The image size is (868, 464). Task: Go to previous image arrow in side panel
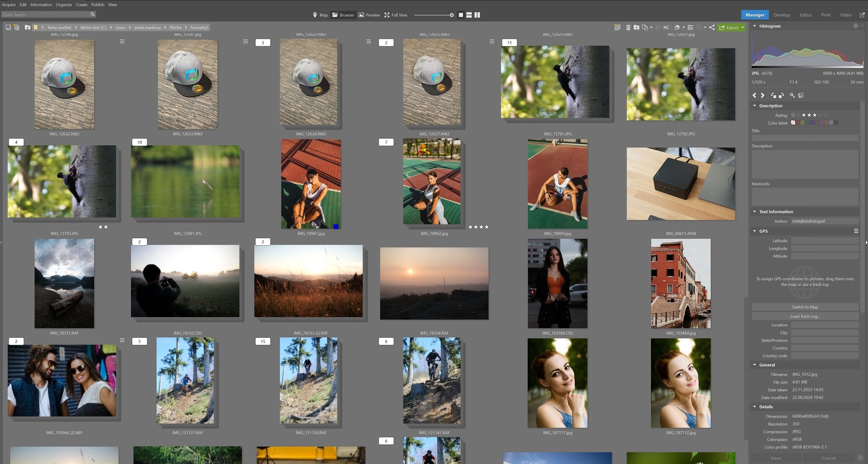754,95
